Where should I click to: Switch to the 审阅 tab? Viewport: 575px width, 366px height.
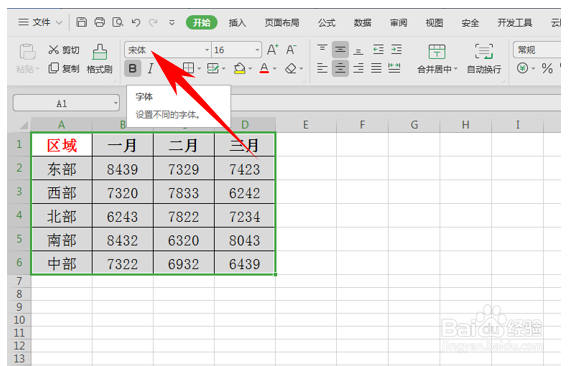[398, 23]
